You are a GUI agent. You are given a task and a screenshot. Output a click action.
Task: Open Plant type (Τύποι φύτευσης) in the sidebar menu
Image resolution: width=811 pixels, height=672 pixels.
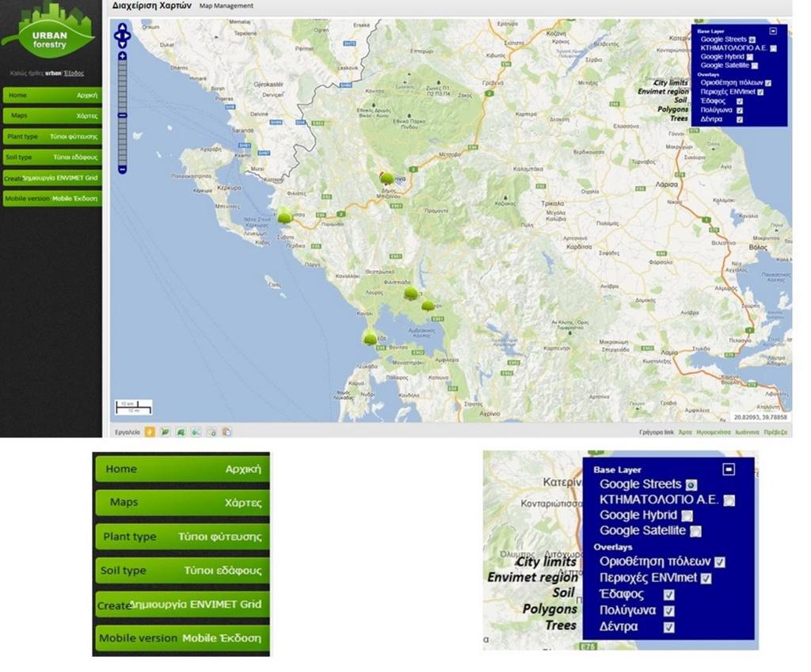[x=52, y=136]
